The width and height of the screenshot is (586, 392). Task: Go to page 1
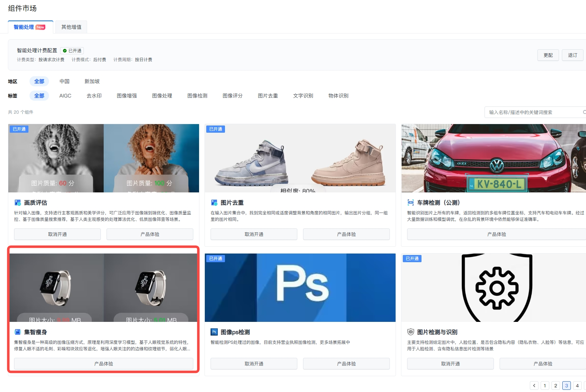tap(545, 386)
